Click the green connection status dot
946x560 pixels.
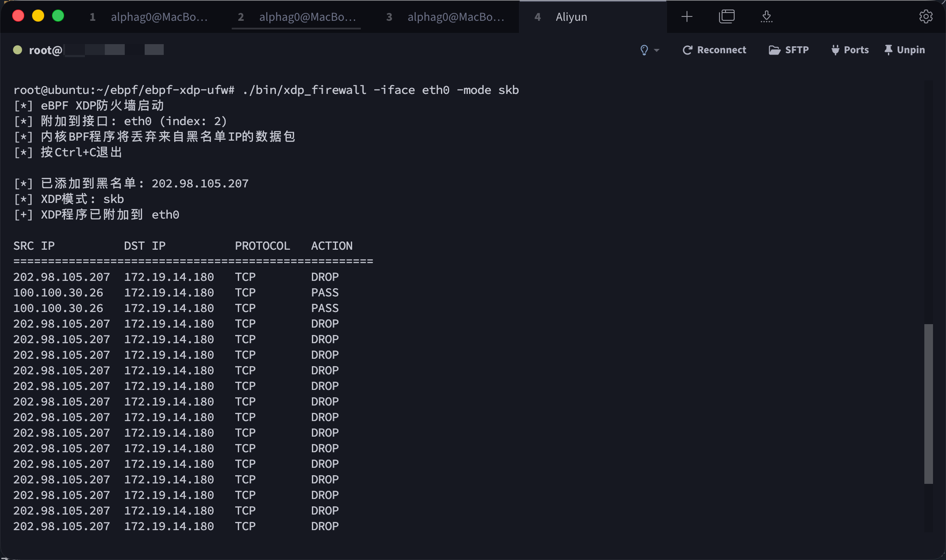(x=18, y=50)
